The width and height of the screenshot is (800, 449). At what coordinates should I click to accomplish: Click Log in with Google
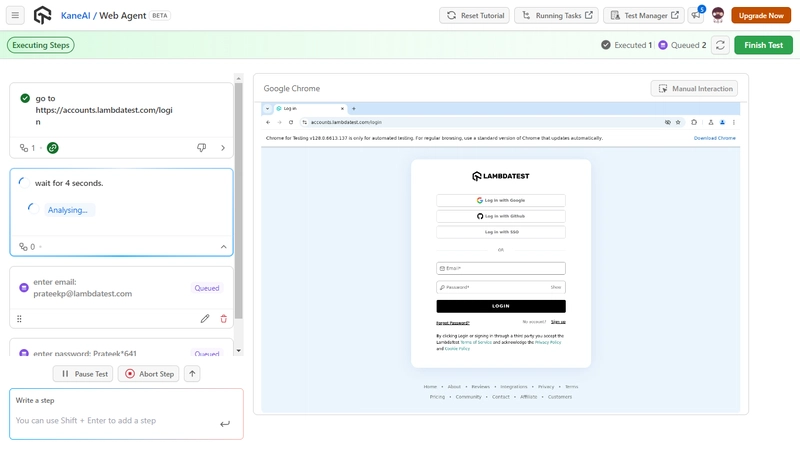click(x=501, y=201)
